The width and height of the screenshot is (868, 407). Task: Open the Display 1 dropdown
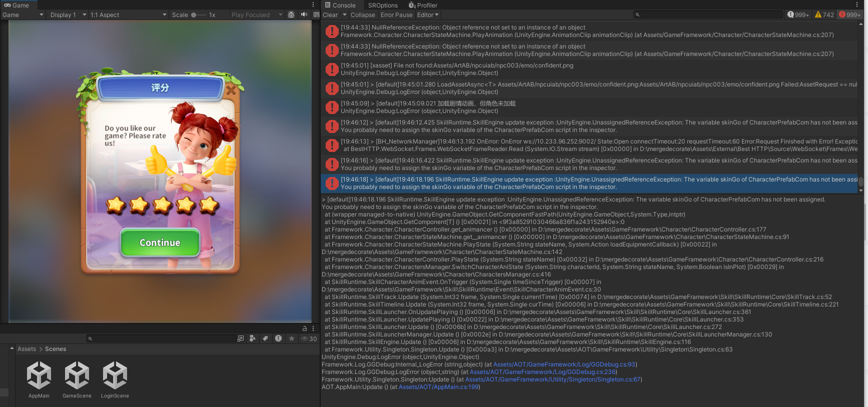tap(68, 15)
